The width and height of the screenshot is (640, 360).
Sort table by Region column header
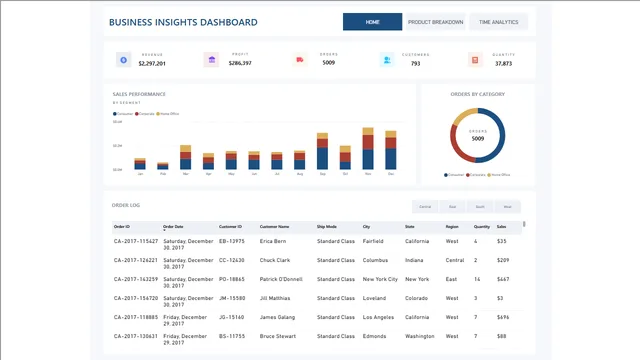[452, 227]
